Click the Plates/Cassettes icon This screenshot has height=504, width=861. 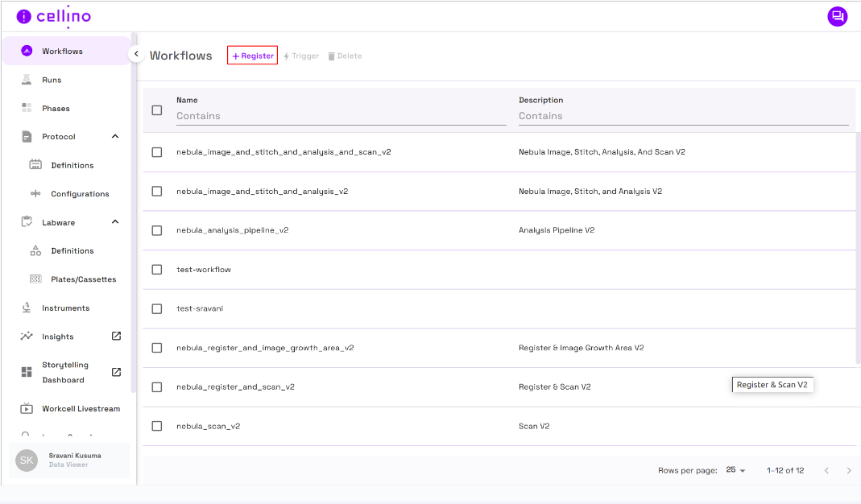[35, 279]
